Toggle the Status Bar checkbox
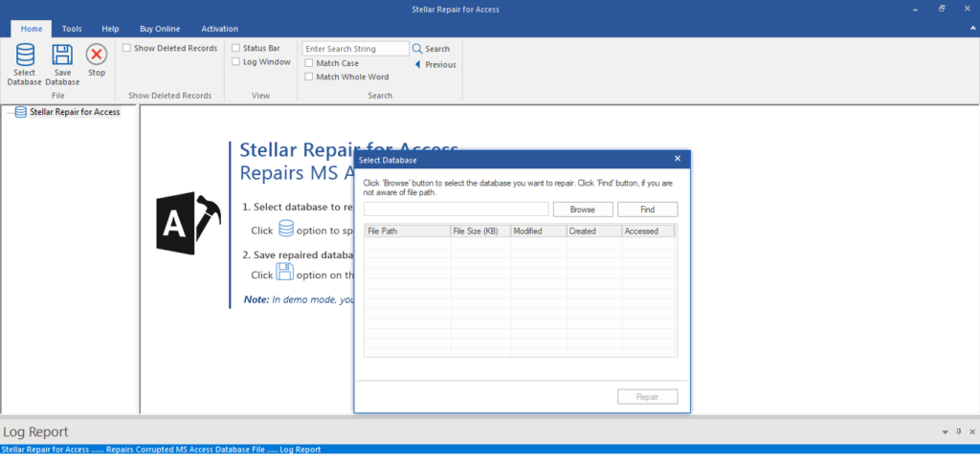The width and height of the screenshot is (980, 463). (x=235, y=48)
